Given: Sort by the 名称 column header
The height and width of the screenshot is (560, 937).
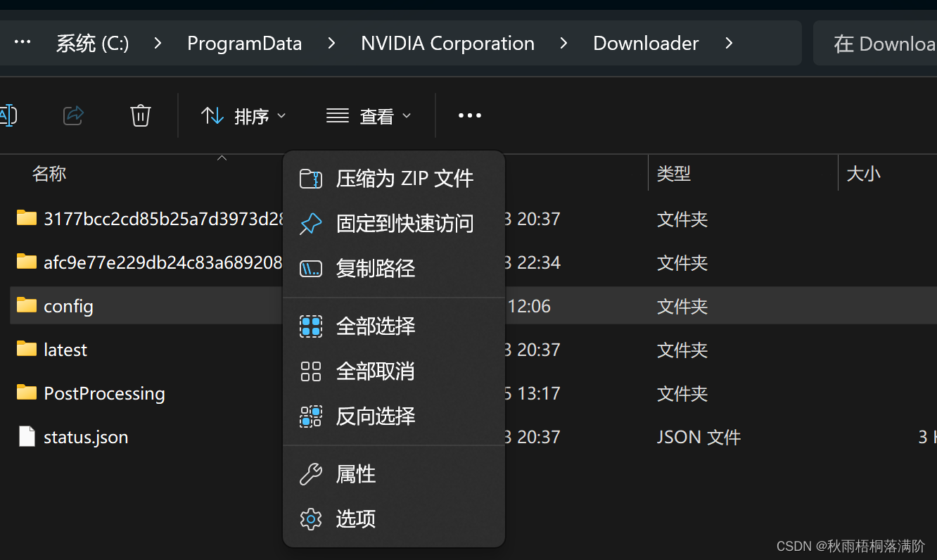Looking at the screenshot, I should tap(49, 174).
